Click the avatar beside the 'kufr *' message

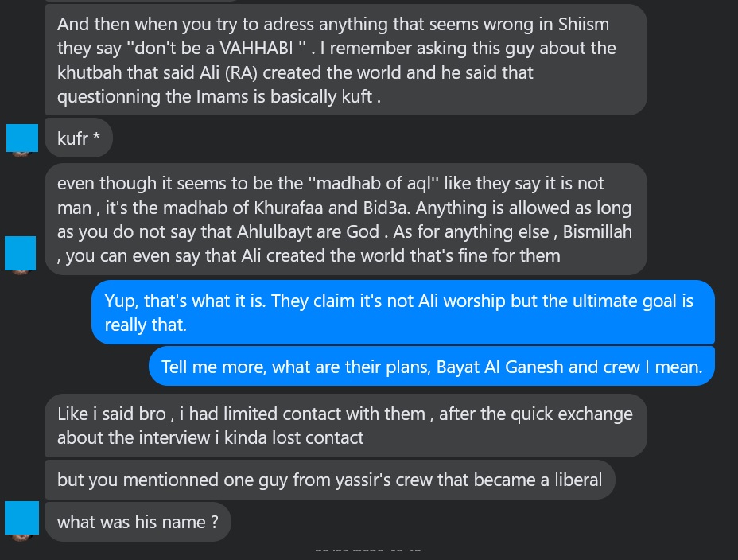point(21,138)
